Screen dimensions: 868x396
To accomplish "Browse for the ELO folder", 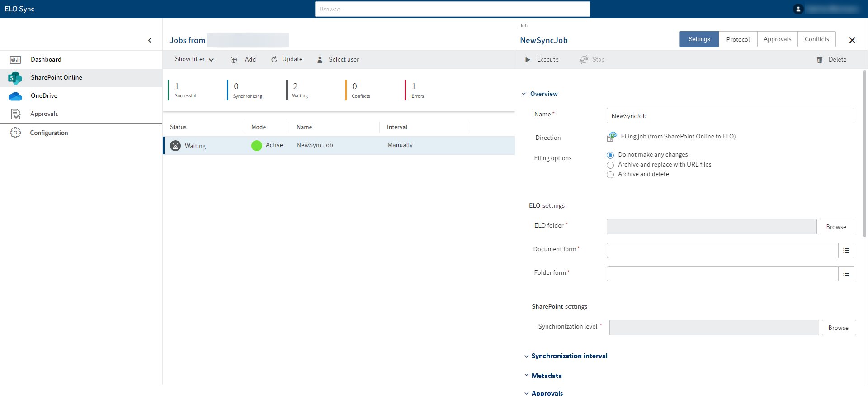I will click(x=836, y=227).
